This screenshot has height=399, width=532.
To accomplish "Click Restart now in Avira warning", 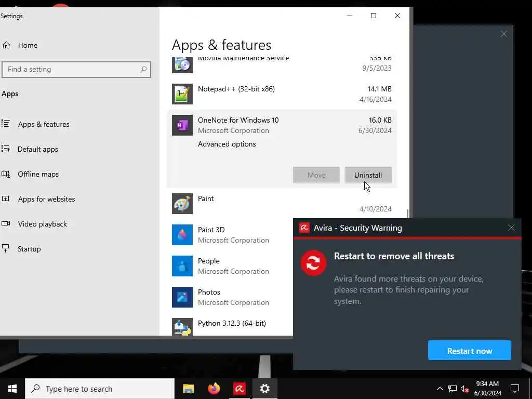I will pos(469,351).
